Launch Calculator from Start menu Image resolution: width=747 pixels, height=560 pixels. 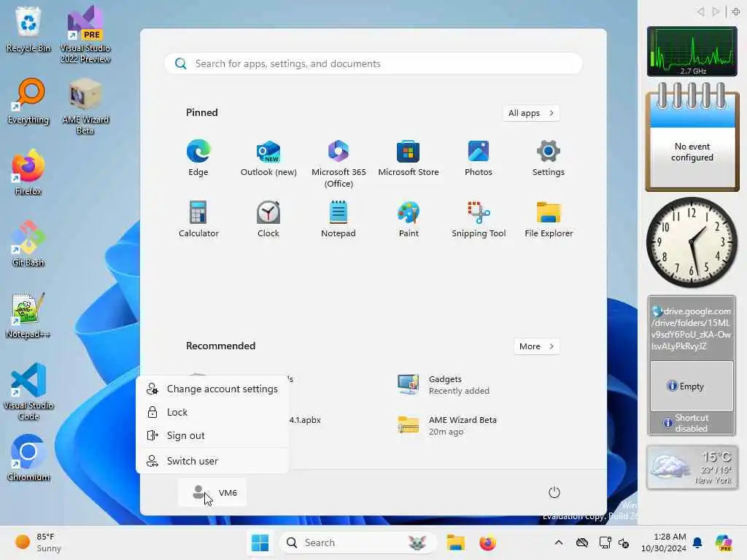[x=198, y=219]
